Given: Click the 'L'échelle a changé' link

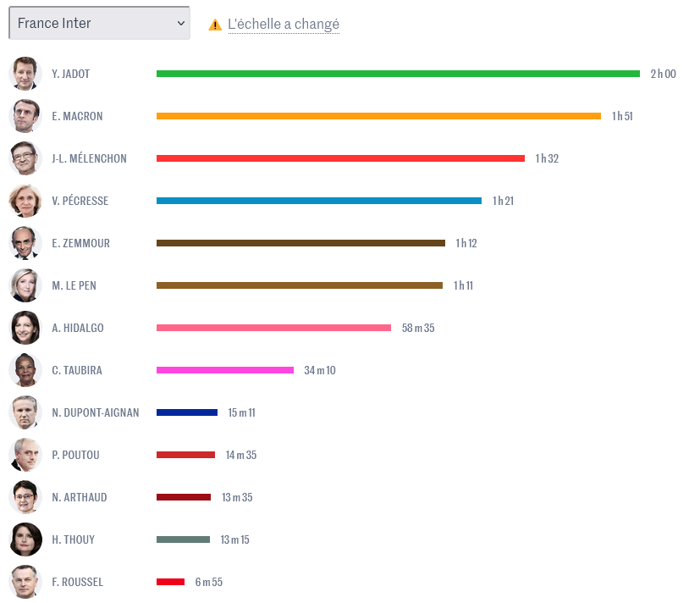Looking at the screenshot, I should coord(283,25).
